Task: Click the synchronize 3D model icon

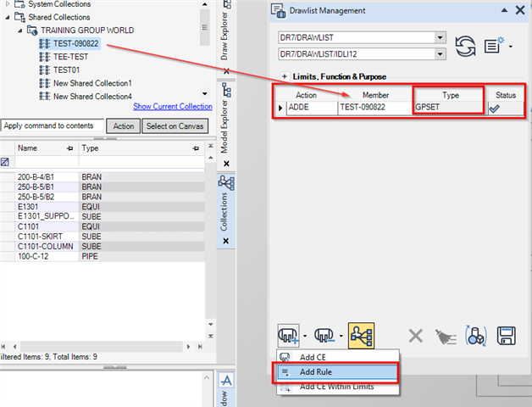Action: pos(476,336)
